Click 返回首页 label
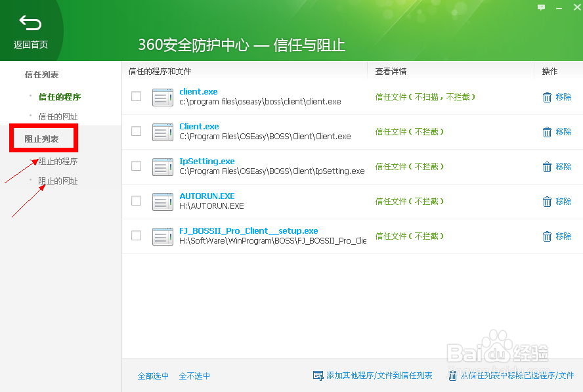Image resolution: width=583 pixels, height=392 pixels. [30, 45]
